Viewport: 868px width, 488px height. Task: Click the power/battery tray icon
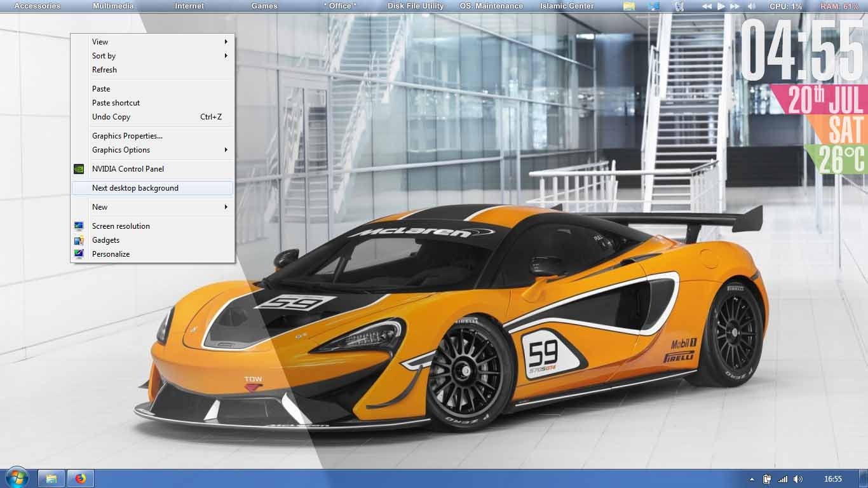(767, 479)
